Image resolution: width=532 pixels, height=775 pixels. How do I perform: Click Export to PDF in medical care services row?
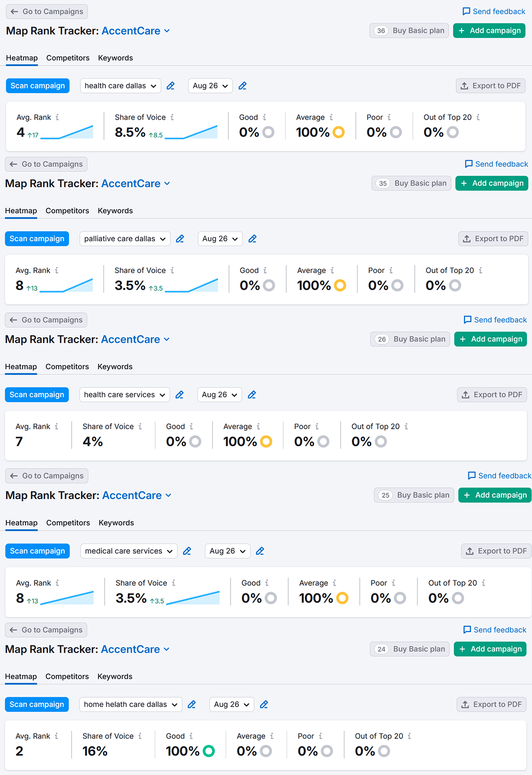tap(496, 551)
